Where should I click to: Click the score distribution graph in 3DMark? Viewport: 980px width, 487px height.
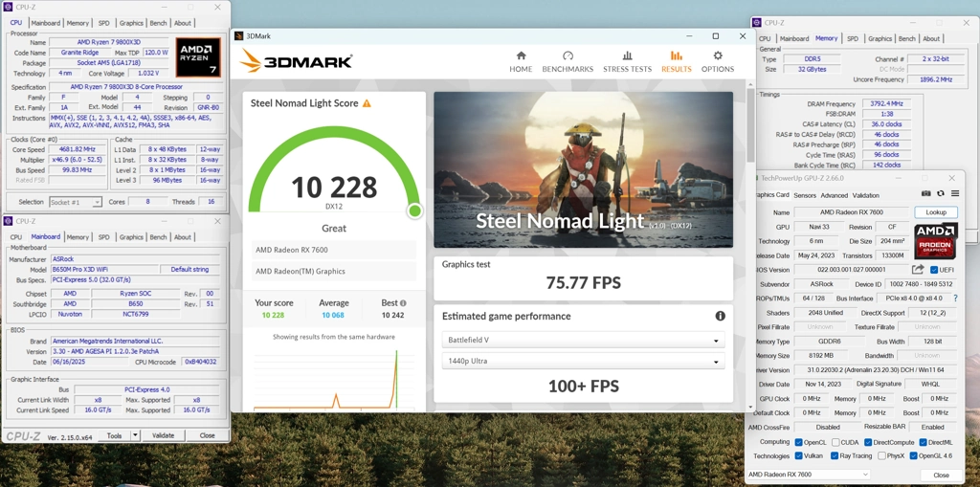click(334, 379)
